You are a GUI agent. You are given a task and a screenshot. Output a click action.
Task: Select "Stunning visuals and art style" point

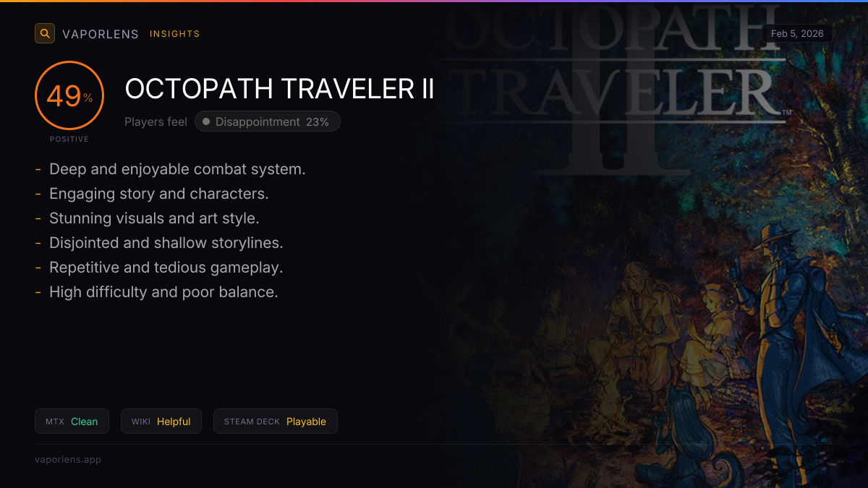[x=154, y=218]
